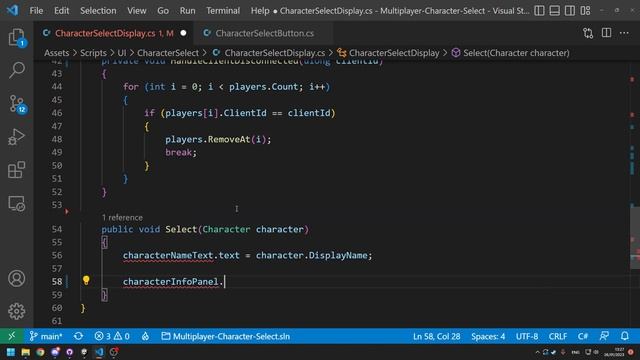Expand the Assets breadcrumb
640x360 pixels.
click(56, 53)
